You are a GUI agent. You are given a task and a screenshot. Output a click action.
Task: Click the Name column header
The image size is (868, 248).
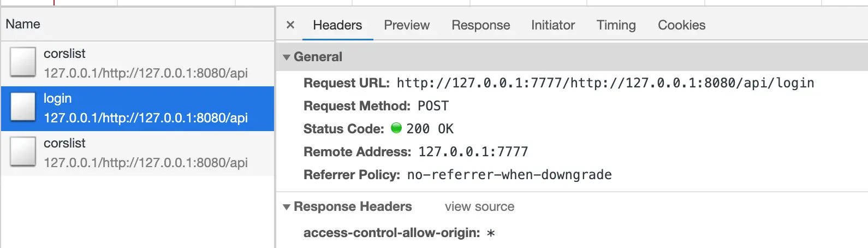[23, 24]
